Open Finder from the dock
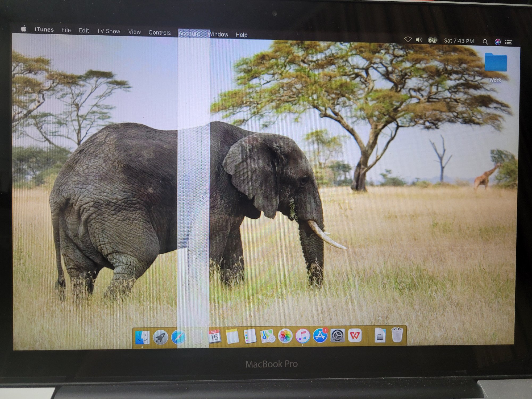 click(142, 337)
